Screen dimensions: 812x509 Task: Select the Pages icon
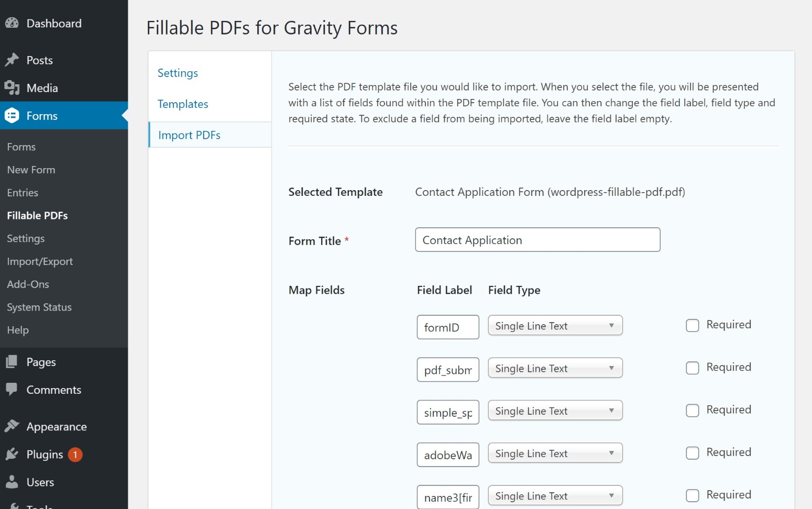tap(12, 361)
